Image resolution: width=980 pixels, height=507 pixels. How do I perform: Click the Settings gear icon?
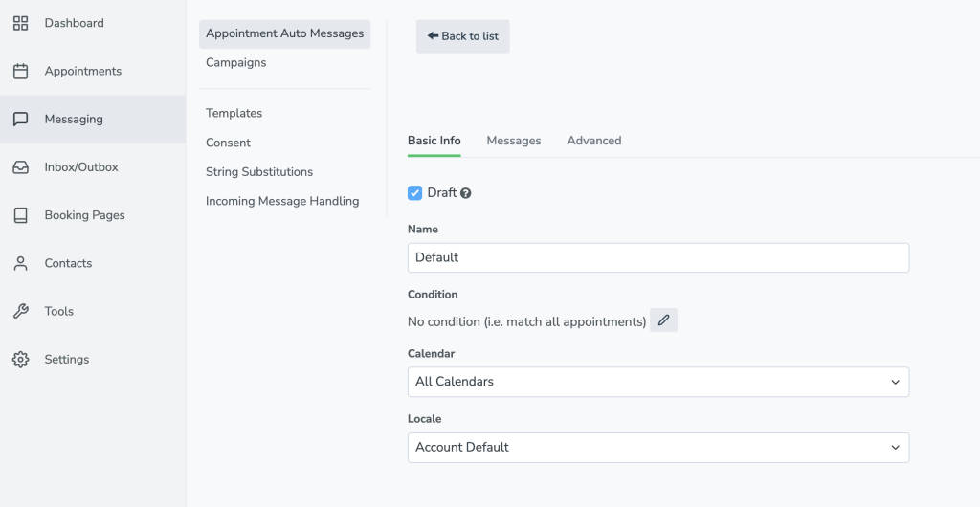pos(21,359)
